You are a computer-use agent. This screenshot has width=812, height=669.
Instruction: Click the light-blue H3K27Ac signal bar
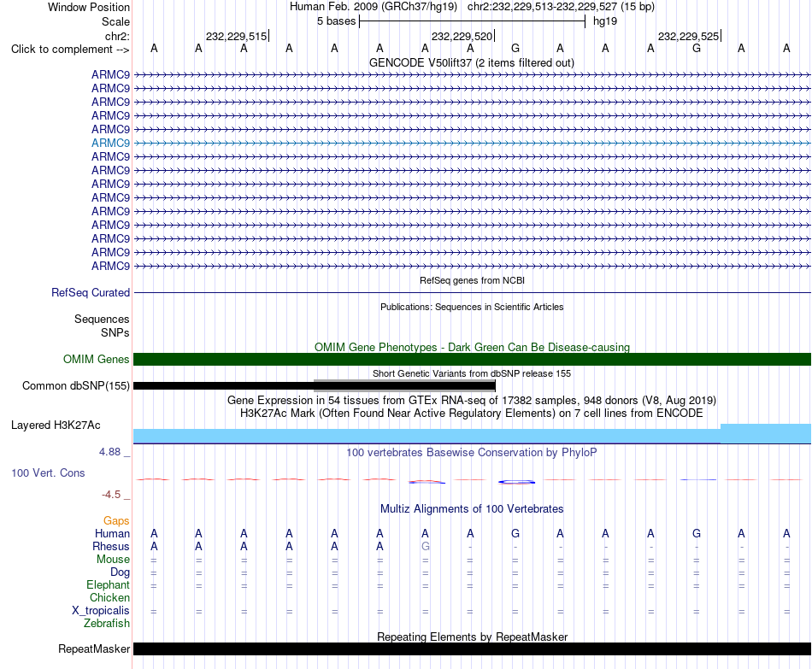pyautogui.click(x=472, y=434)
